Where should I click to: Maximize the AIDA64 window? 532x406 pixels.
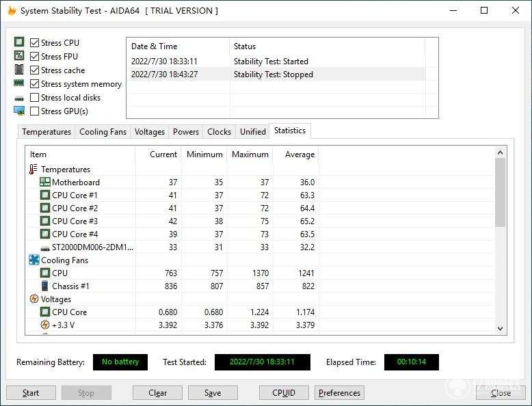[484, 10]
